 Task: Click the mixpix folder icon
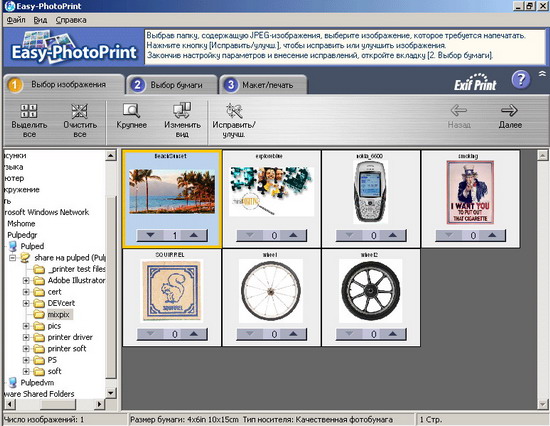[39, 314]
